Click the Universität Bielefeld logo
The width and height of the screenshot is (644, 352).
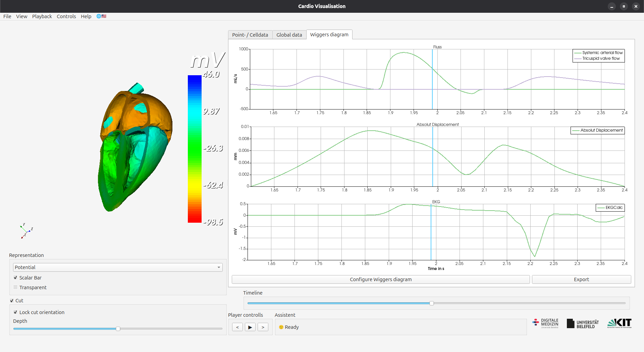click(x=583, y=324)
